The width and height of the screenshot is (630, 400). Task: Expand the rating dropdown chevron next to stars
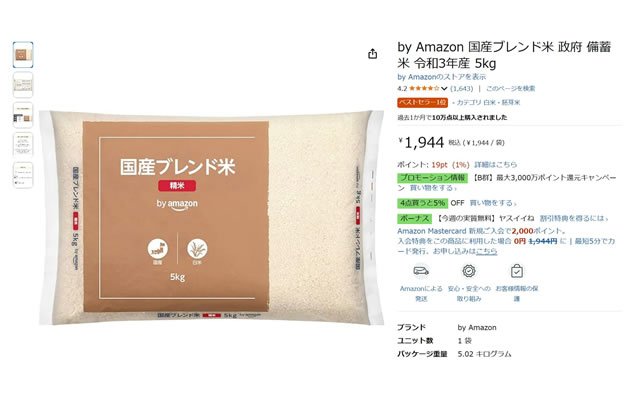(444, 89)
